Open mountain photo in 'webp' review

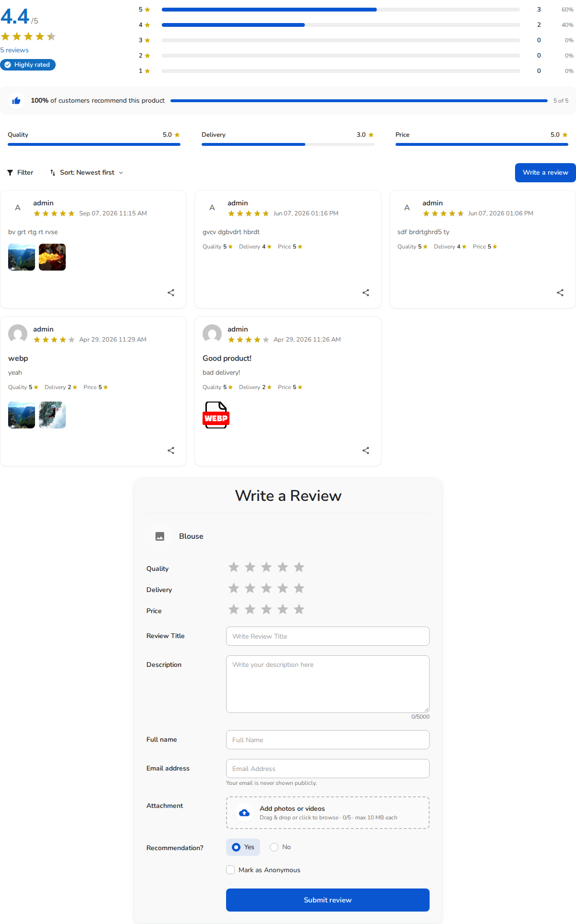(x=22, y=415)
